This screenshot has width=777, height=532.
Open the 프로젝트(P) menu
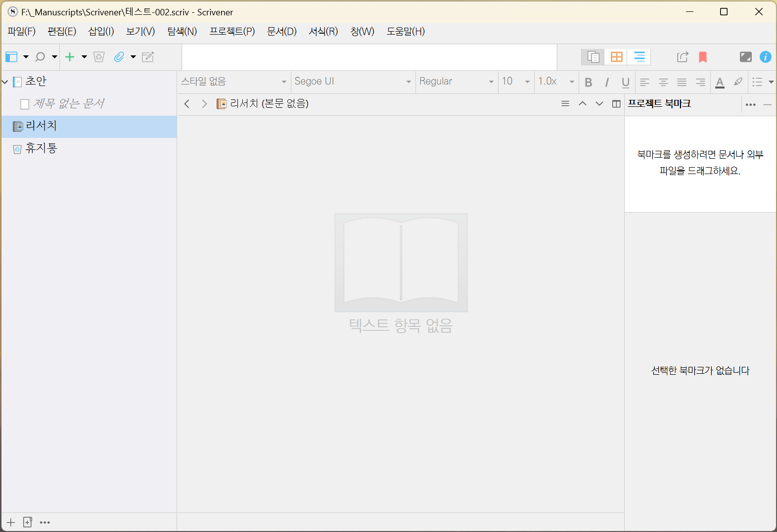(232, 32)
